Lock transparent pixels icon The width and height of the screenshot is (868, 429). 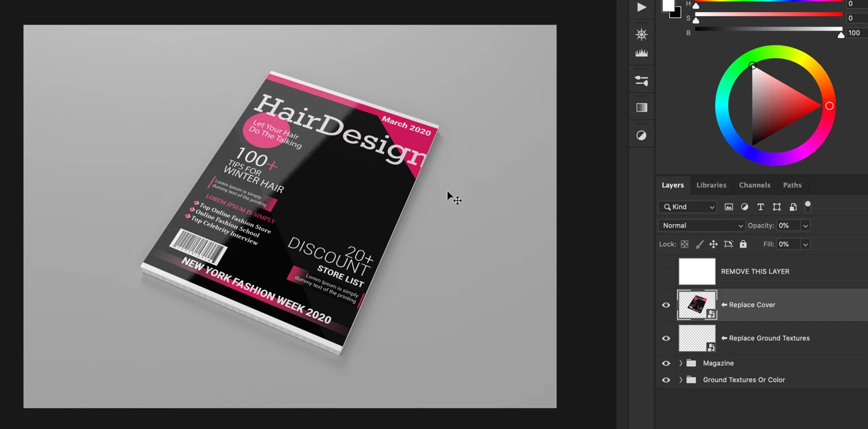point(685,244)
